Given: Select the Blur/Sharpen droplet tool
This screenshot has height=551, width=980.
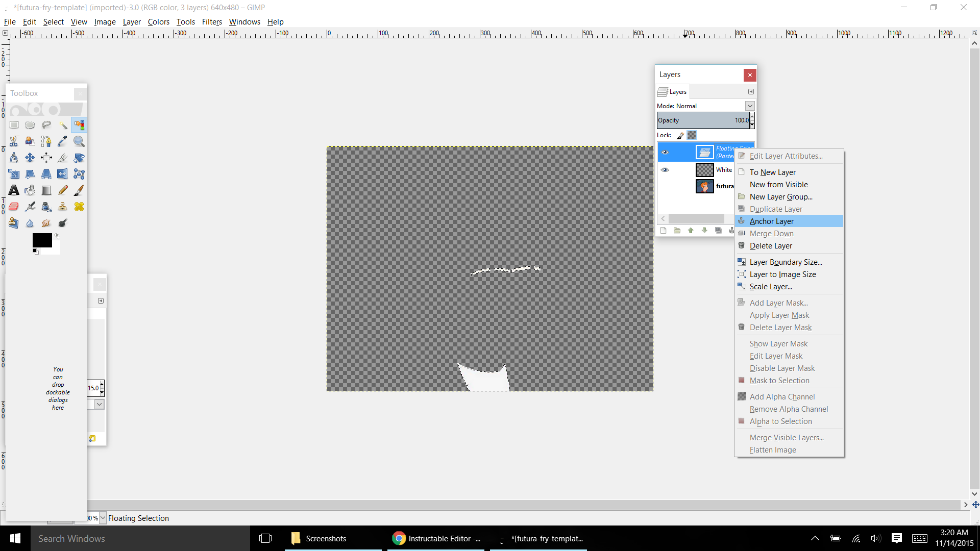Looking at the screenshot, I should pyautogui.click(x=30, y=223).
